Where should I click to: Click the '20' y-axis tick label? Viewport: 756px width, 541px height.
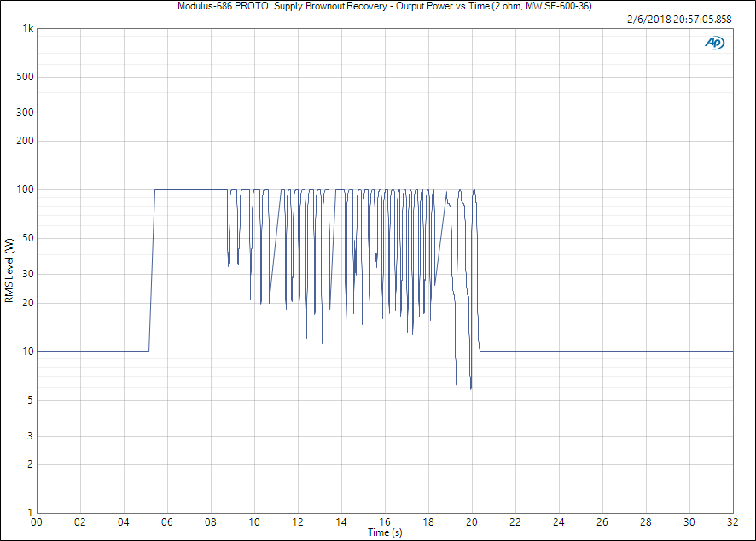click(28, 303)
